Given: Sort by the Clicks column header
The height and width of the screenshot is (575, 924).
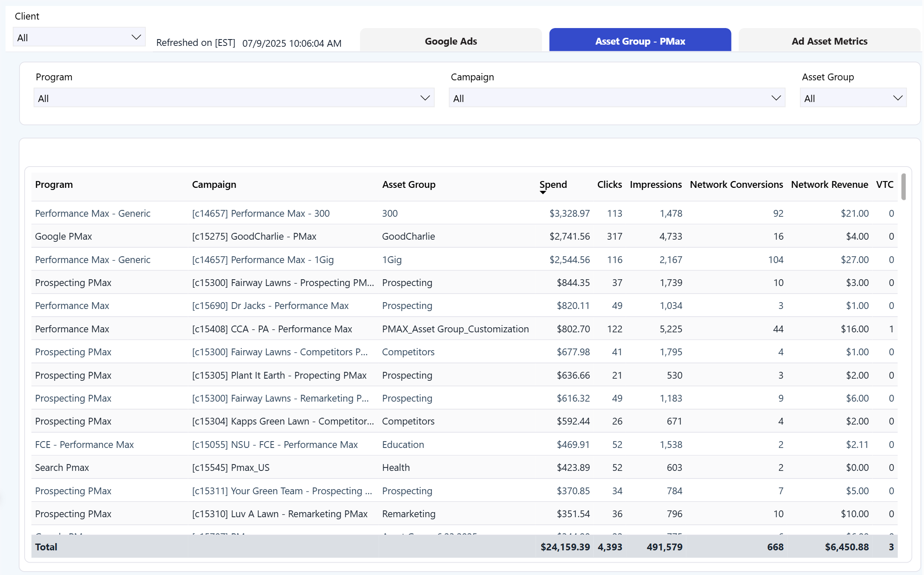Looking at the screenshot, I should [609, 184].
